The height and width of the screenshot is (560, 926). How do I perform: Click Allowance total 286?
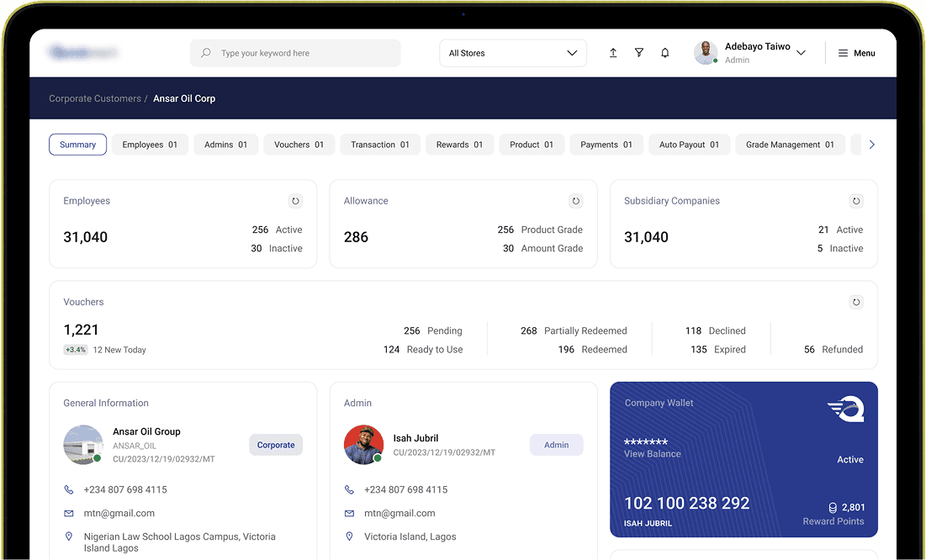click(x=356, y=237)
